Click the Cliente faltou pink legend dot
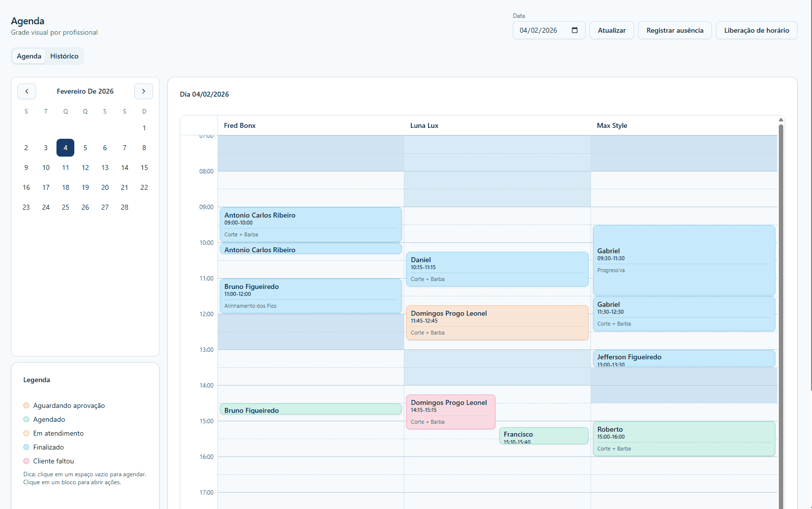Viewport: 812px width, 509px height. tap(26, 461)
